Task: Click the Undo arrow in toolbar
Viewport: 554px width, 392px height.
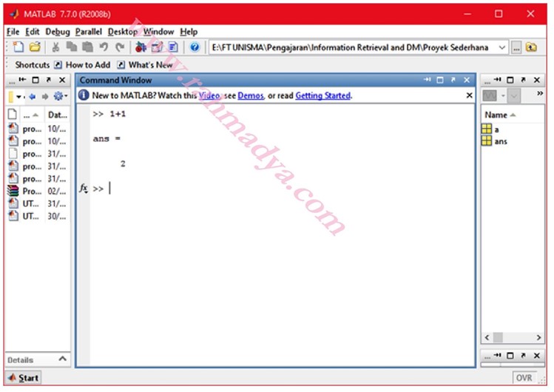Action: [x=104, y=47]
